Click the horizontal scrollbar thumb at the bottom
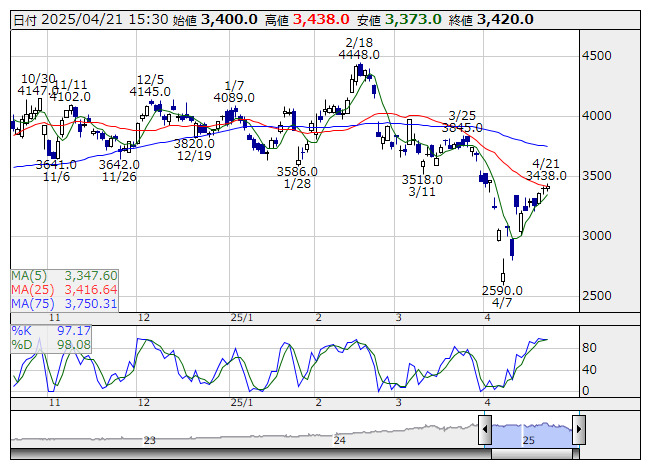Image resolution: width=653 pixels, height=470 pixels. (532, 454)
